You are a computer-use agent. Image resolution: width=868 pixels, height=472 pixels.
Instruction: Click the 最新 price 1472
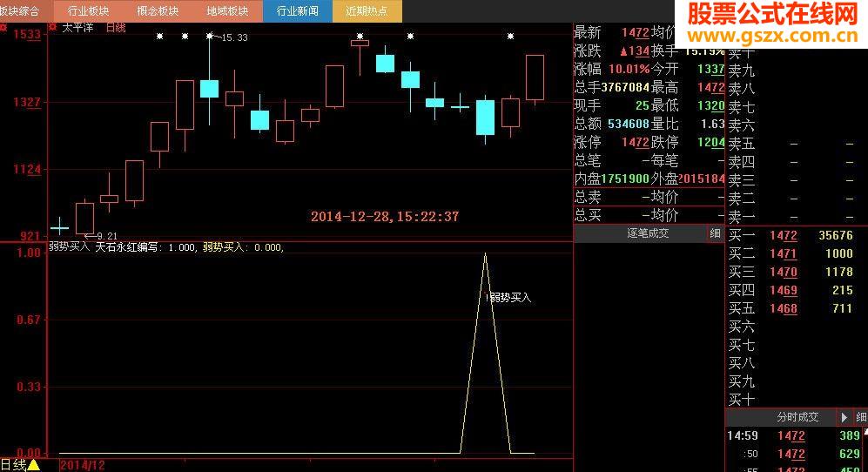(635, 33)
